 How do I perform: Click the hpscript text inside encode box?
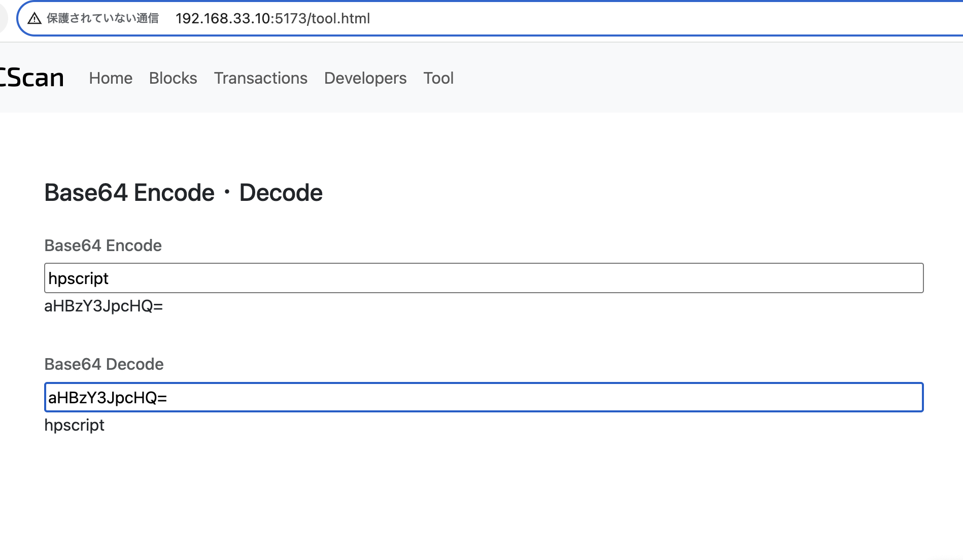(x=79, y=278)
